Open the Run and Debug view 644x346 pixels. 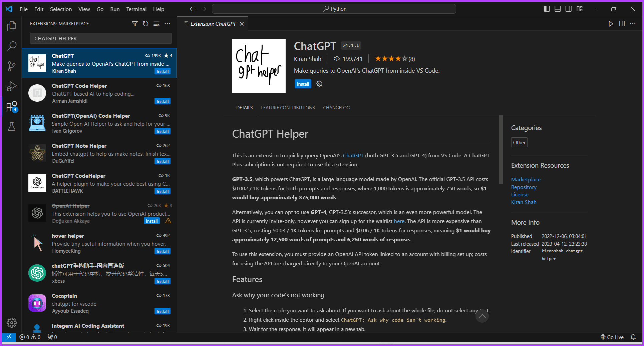click(x=11, y=86)
